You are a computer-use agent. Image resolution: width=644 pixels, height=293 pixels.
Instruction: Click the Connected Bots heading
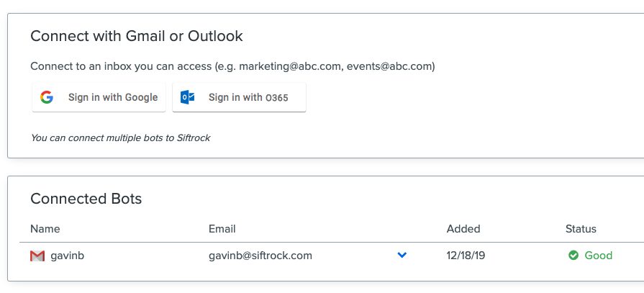point(86,199)
